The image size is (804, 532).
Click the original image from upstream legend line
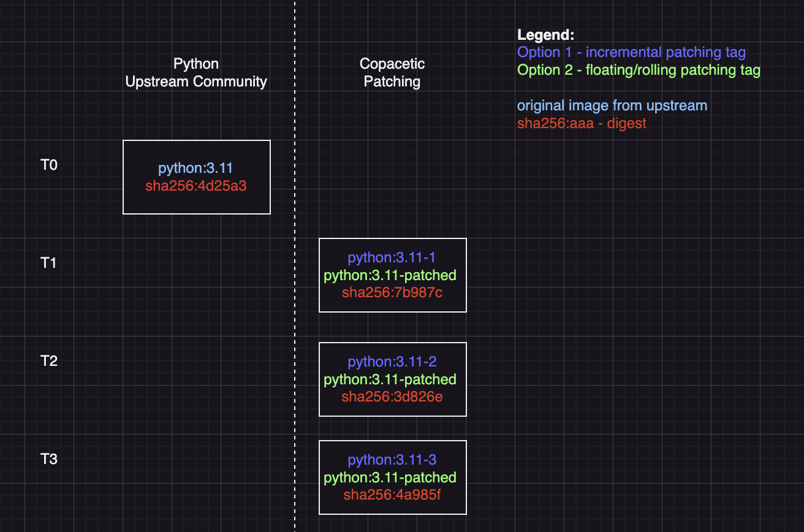point(613,105)
